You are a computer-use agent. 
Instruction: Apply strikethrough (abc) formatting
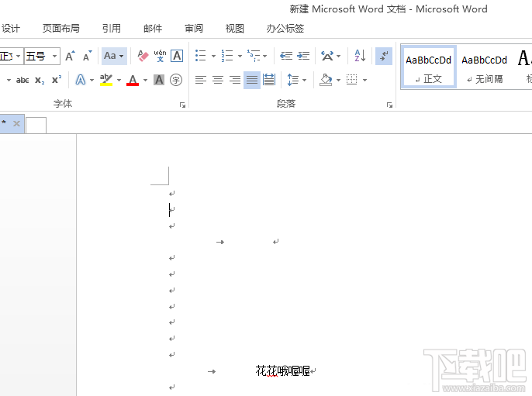click(22, 81)
